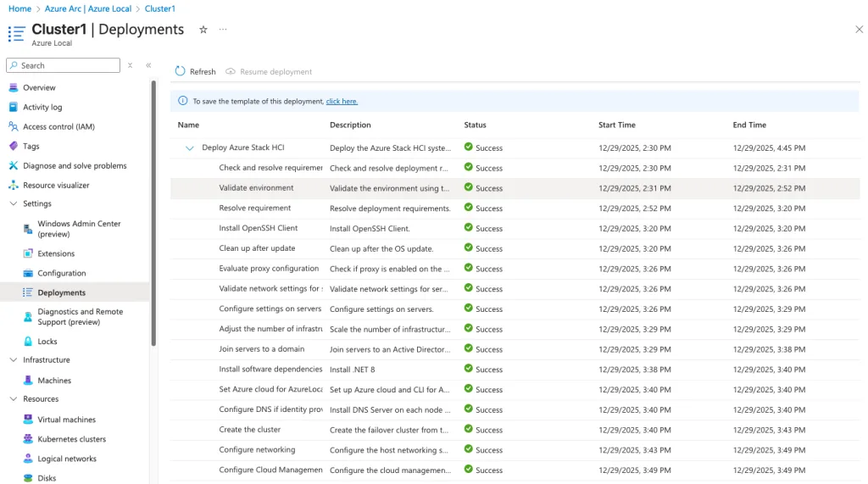The width and height of the screenshot is (868, 484).
Task: Open the more options ellipsis in header
Action: (x=223, y=30)
